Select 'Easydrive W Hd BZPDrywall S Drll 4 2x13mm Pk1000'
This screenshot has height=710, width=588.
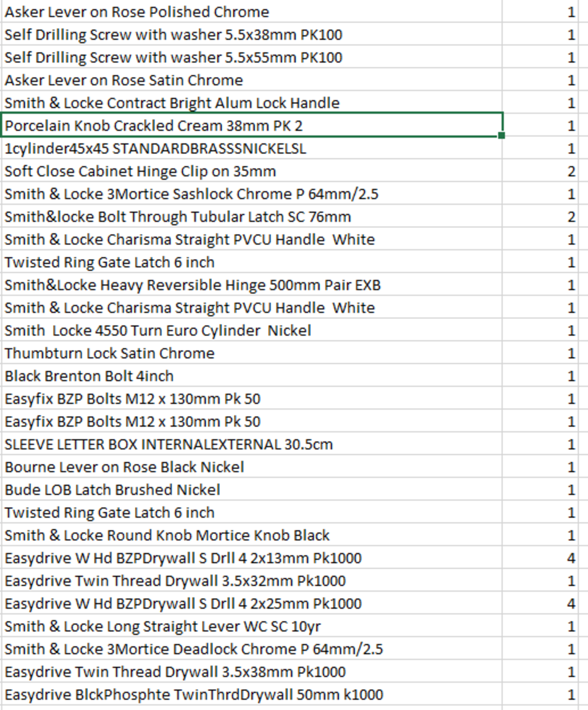(252, 558)
